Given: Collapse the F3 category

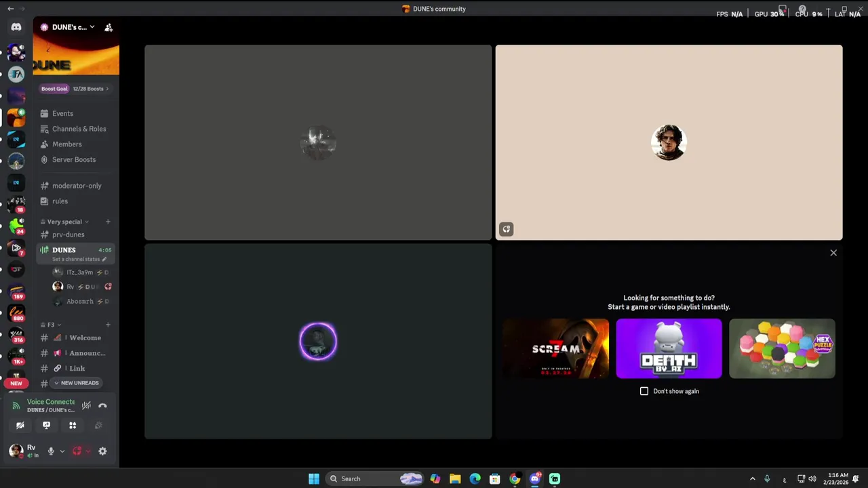Looking at the screenshot, I should coord(51,325).
